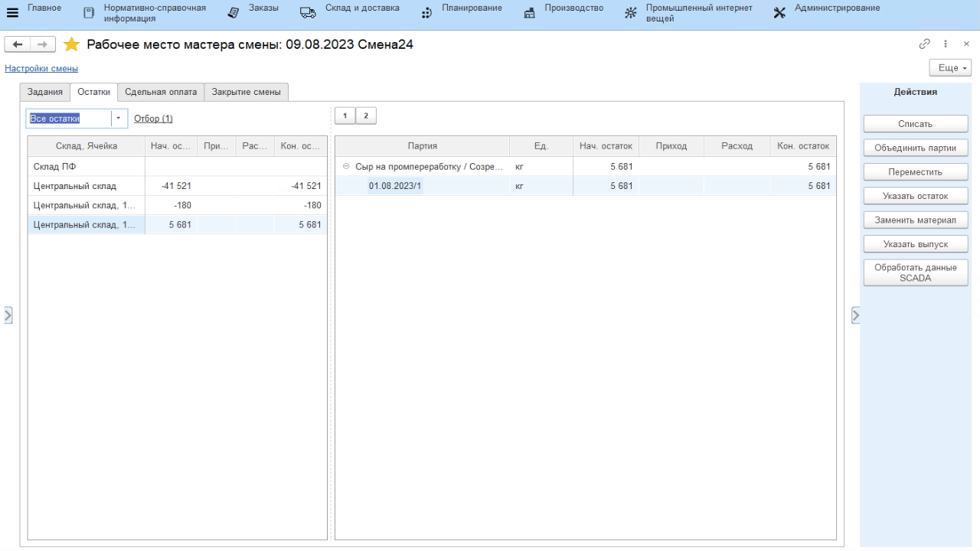Viewport: 980px width, 551px height.
Task: Expand the left side panel arrow
Action: 8,315
